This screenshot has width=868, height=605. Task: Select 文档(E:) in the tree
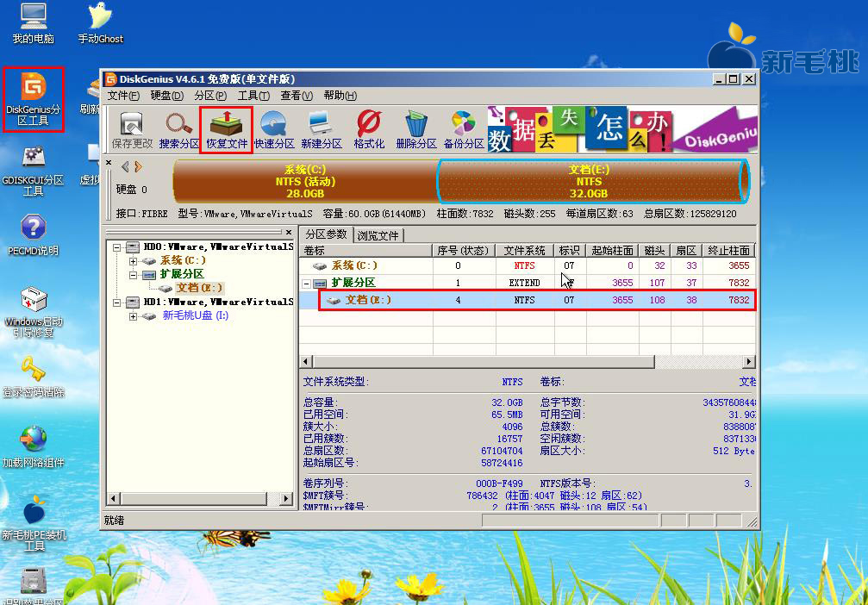pyautogui.click(x=199, y=288)
